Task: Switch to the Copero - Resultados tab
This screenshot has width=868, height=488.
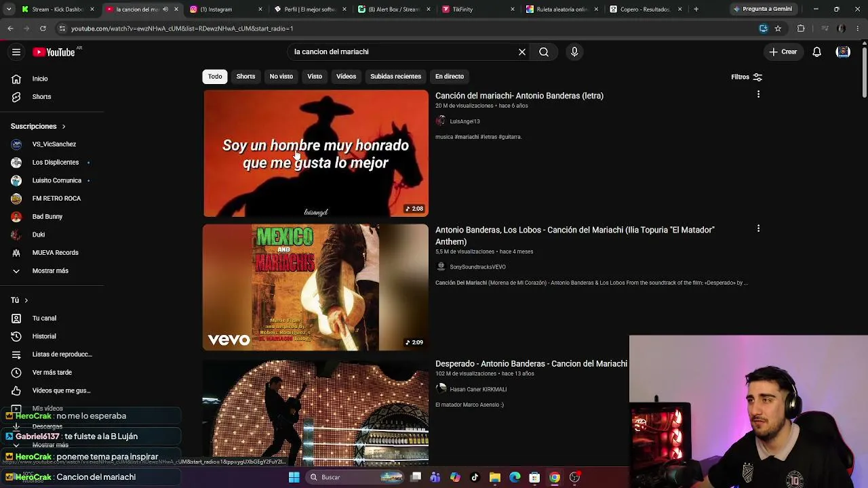Action: [x=647, y=9]
